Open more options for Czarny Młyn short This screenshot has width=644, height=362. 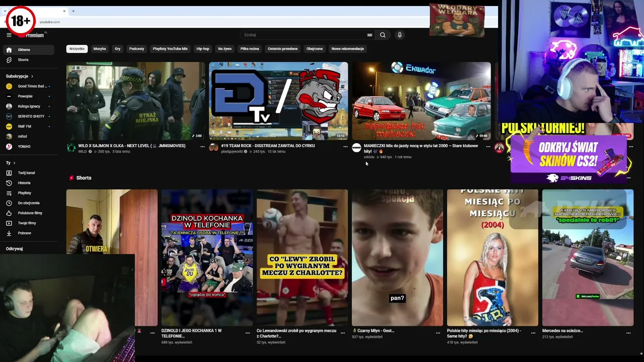(x=438, y=333)
